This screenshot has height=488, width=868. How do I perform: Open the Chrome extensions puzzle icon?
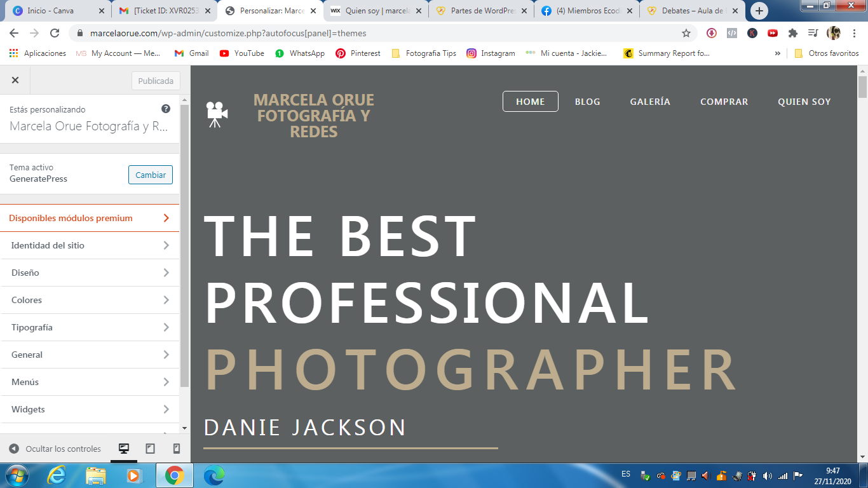792,33
